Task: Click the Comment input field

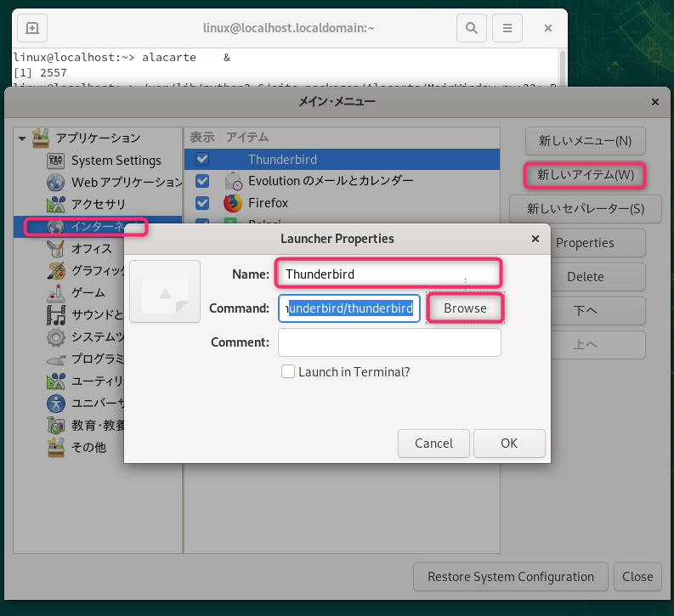Action: click(389, 342)
